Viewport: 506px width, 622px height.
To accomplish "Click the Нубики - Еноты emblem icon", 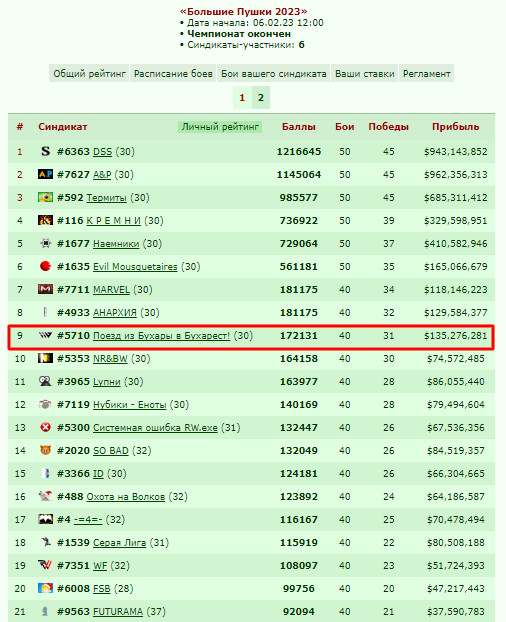I will pos(46,404).
